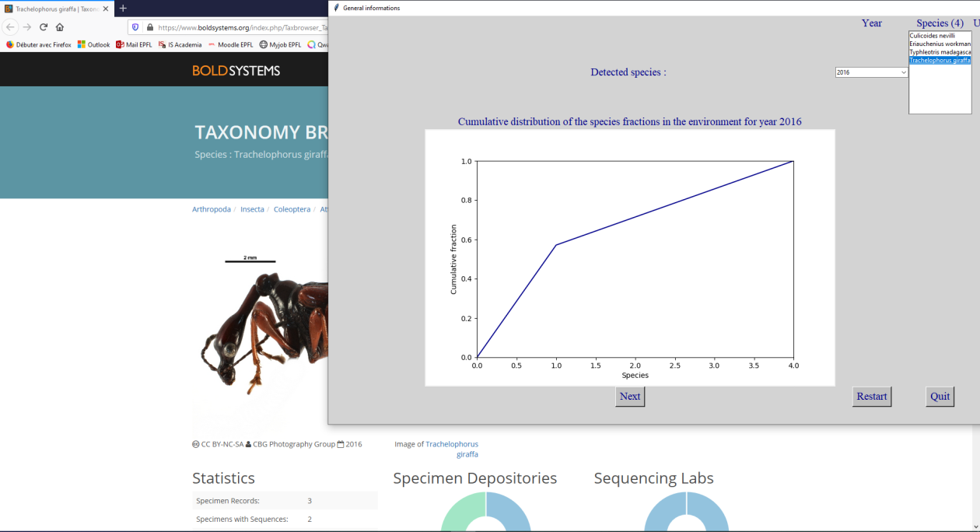The width and height of the screenshot is (980, 532).
Task: Click the Restart button
Action: pyautogui.click(x=872, y=397)
